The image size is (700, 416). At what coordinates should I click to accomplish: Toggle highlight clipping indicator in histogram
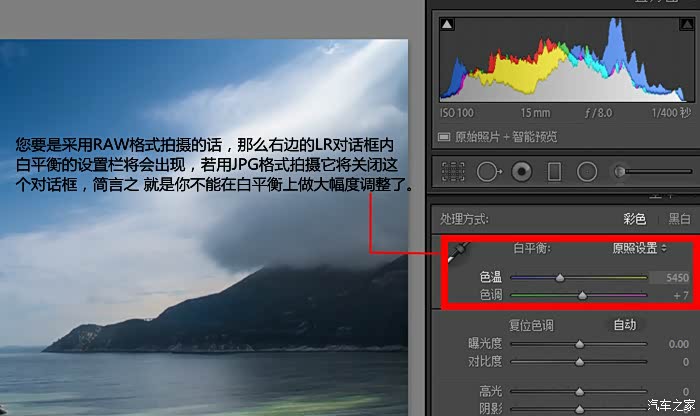pyautogui.click(x=686, y=24)
